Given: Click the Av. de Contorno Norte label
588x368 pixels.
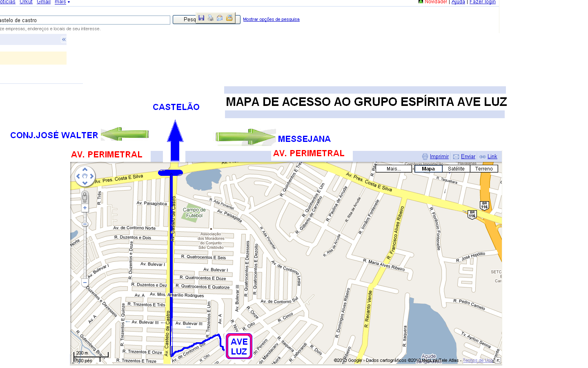Looking at the screenshot, I should (x=134, y=228).
